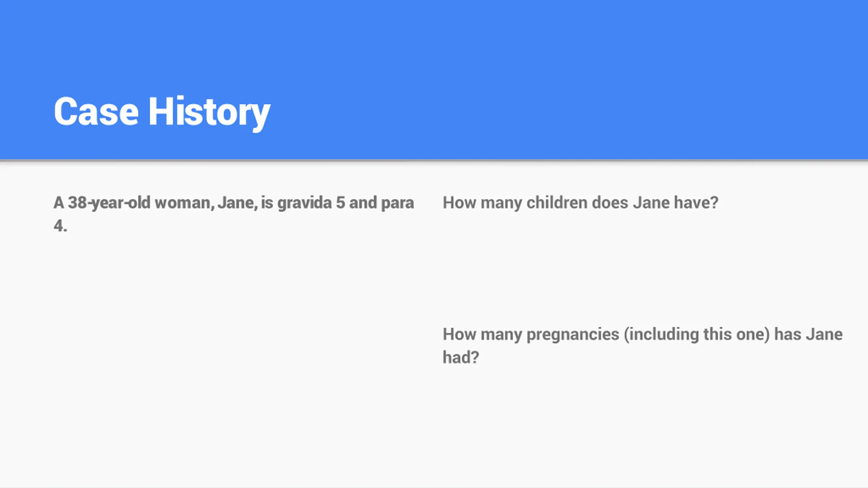Click 'is' before gravida in case text

[267, 203]
